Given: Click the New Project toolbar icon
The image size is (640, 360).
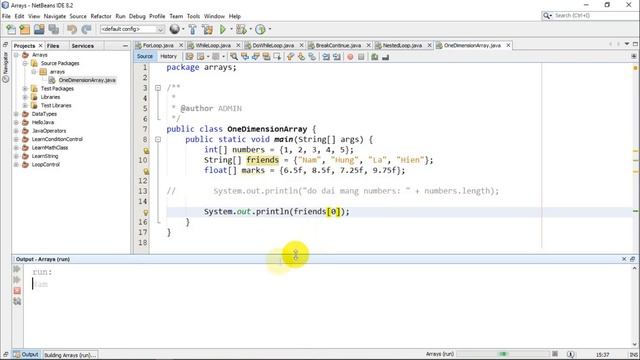Looking at the screenshot, I should click(x=25, y=29).
